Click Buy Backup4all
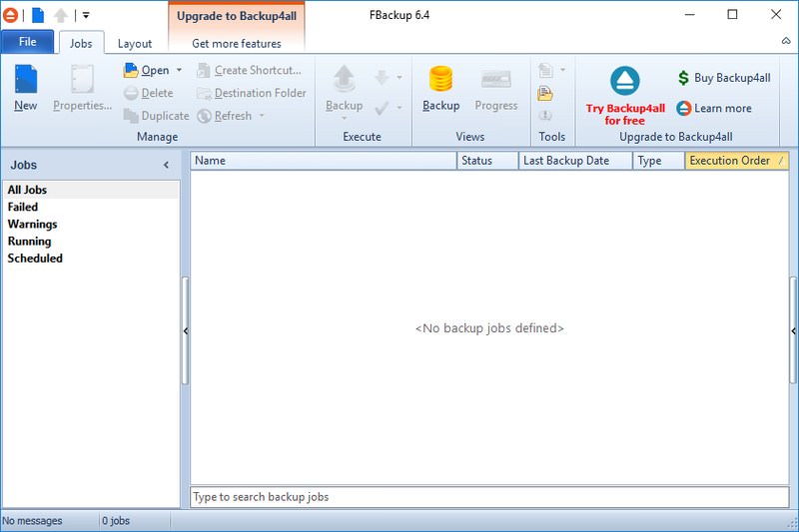799x532 pixels. coord(723,78)
